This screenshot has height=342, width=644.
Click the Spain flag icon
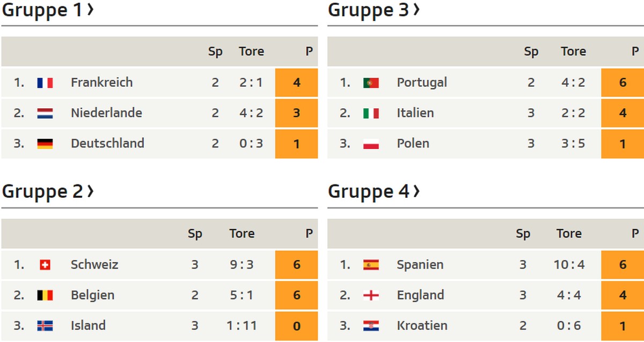(371, 265)
